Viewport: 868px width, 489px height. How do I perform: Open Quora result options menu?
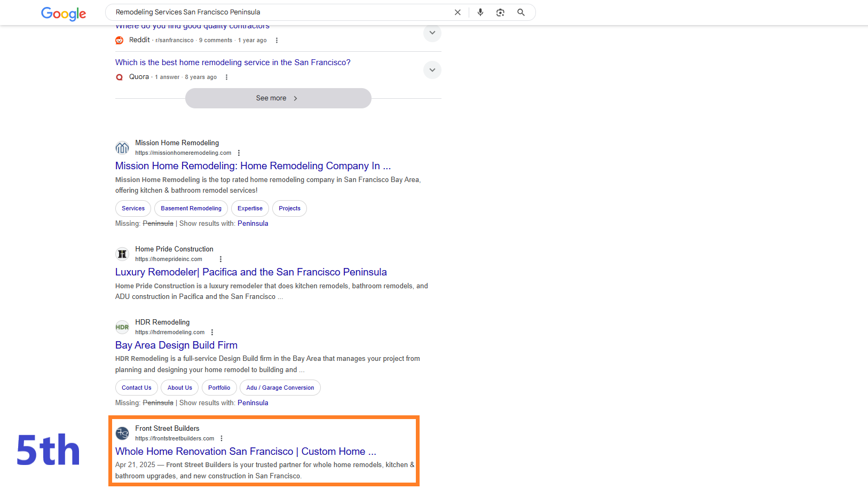(x=227, y=77)
